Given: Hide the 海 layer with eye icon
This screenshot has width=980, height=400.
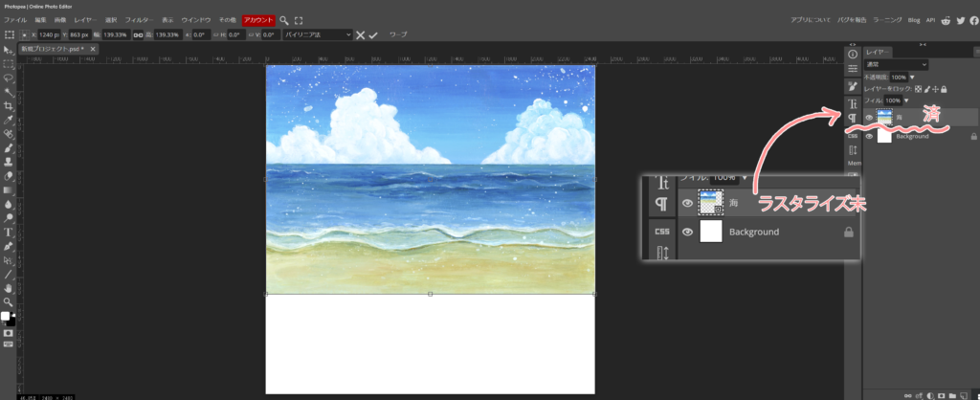Looking at the screenshot, I should click(x=870, y=118).
